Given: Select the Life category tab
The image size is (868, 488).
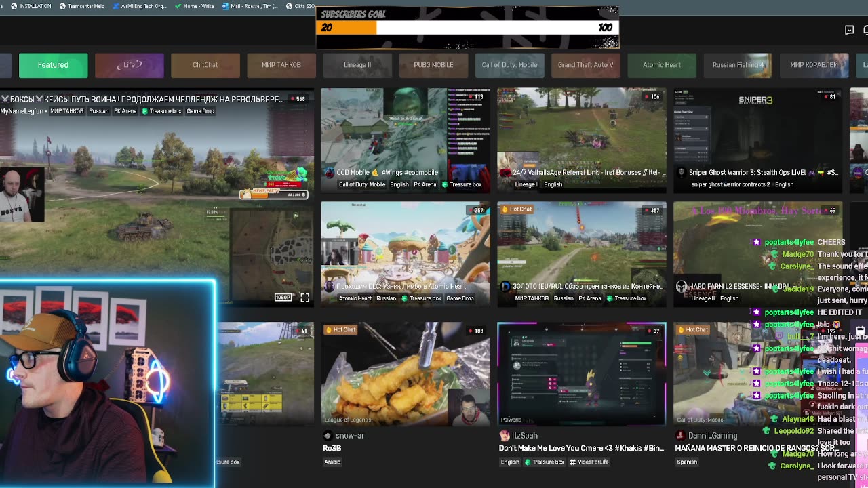Looking at the screenshot, I should (129, 65).
